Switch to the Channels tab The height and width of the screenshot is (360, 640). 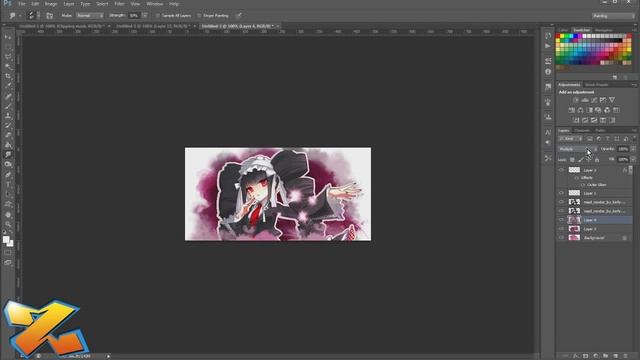pyautogui.click(x=582, y=131)
